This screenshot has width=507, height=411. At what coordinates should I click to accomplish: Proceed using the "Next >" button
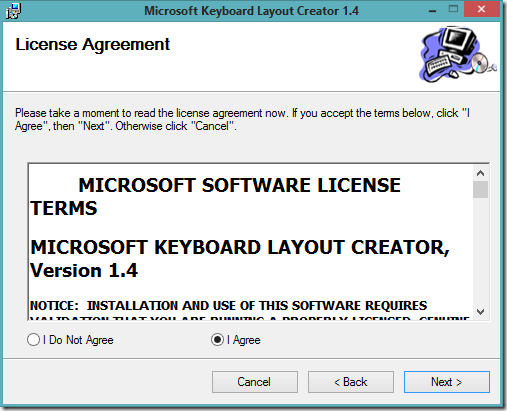click(x=447, y=382)
